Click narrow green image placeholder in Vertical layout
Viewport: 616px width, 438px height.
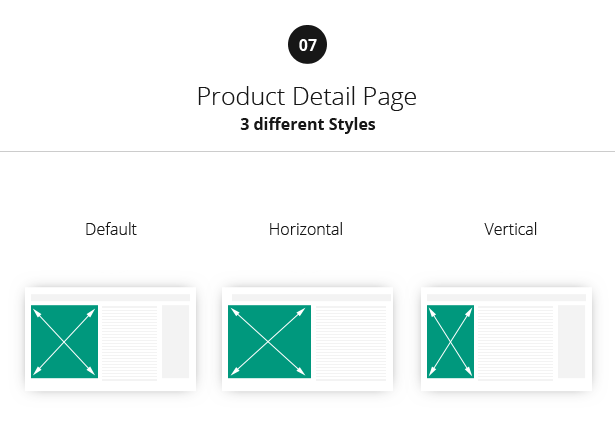point(450,342)
